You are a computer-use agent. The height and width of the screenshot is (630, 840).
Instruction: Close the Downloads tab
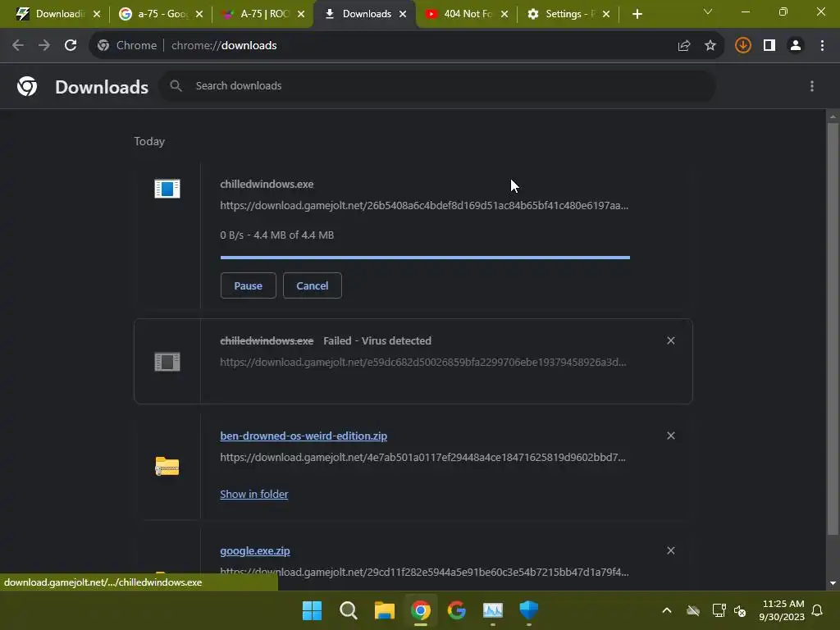coord(403,14)
